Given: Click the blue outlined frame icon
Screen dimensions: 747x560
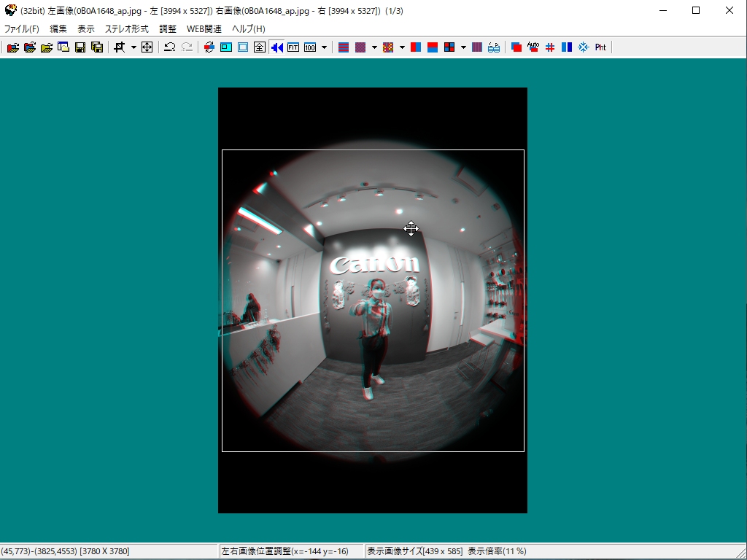Looking at the screenshot, I should [x=243, y=47].
